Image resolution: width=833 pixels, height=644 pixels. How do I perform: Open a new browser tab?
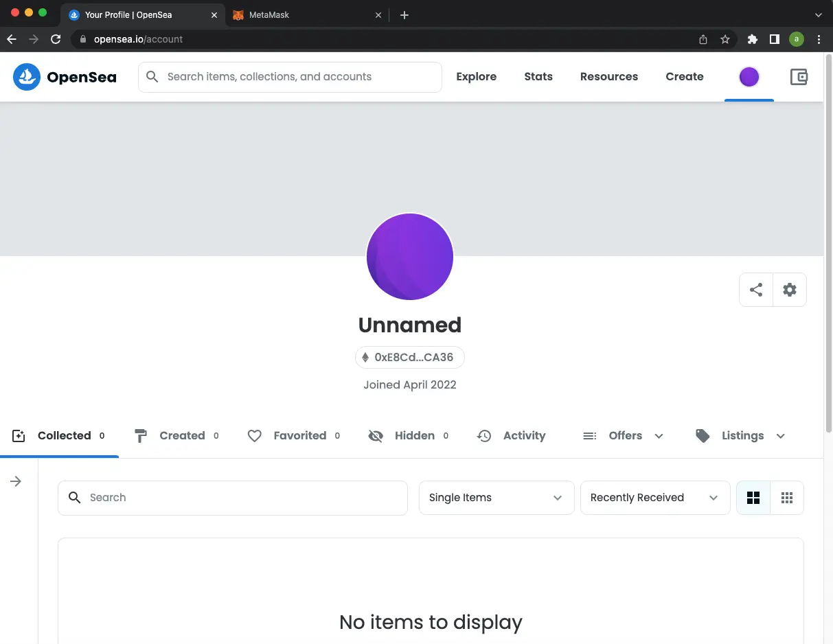(404, 14)
